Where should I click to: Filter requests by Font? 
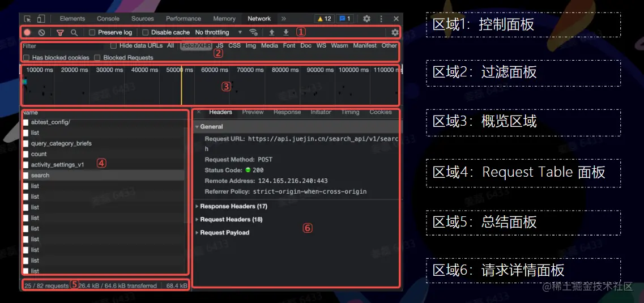coord(289,45)
